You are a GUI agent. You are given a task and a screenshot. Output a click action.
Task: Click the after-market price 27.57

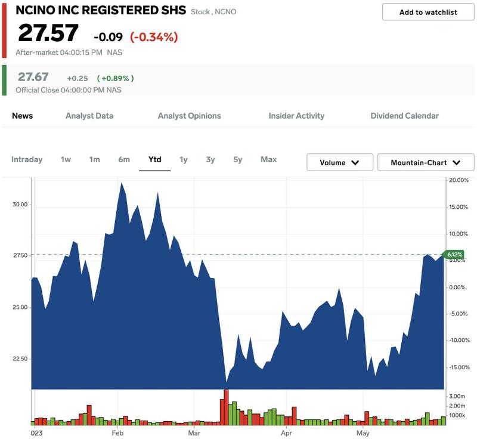point(48,33)
